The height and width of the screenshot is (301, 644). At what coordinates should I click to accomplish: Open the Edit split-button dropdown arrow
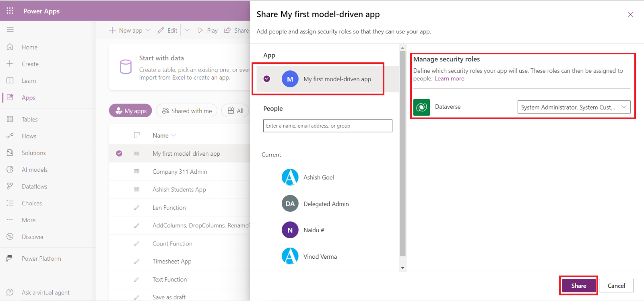click(187, 30)
